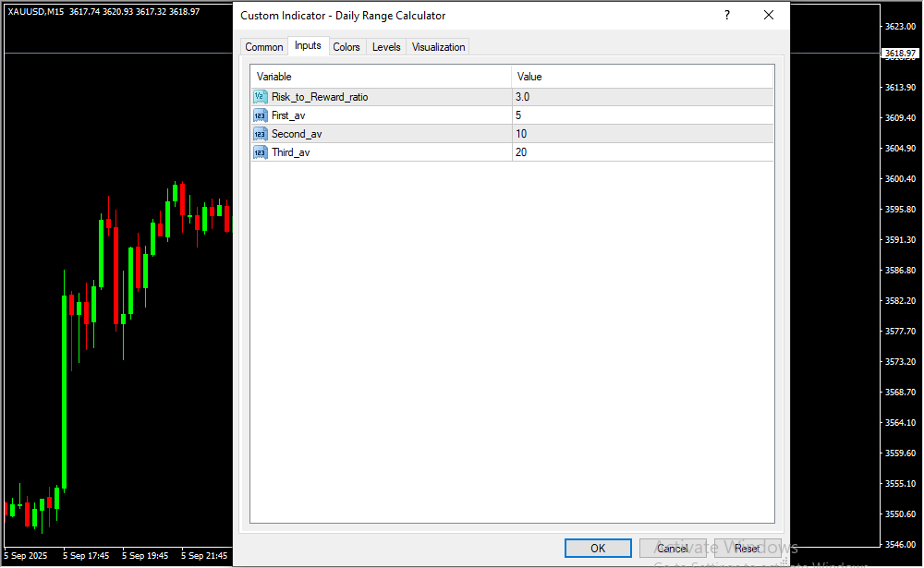Open the Visualization tab
Image resolution: width=924 pixels, height=568 pixels.
[438, 47]
